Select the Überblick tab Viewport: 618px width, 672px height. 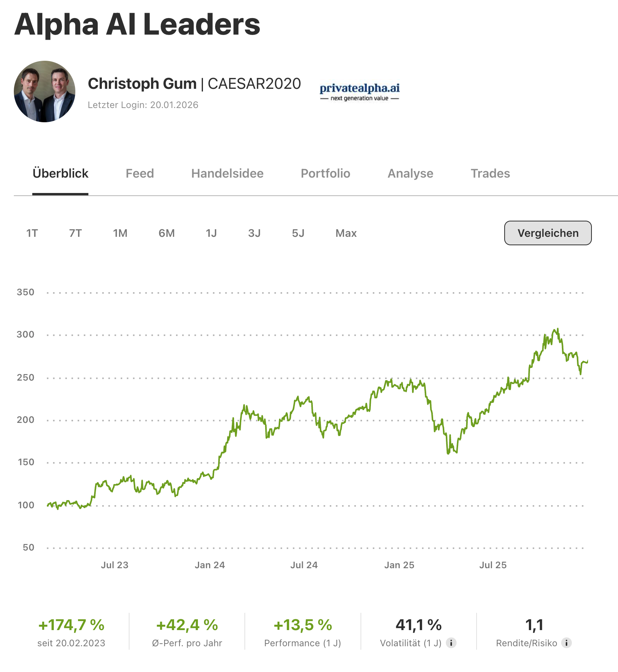pos(60,173)
